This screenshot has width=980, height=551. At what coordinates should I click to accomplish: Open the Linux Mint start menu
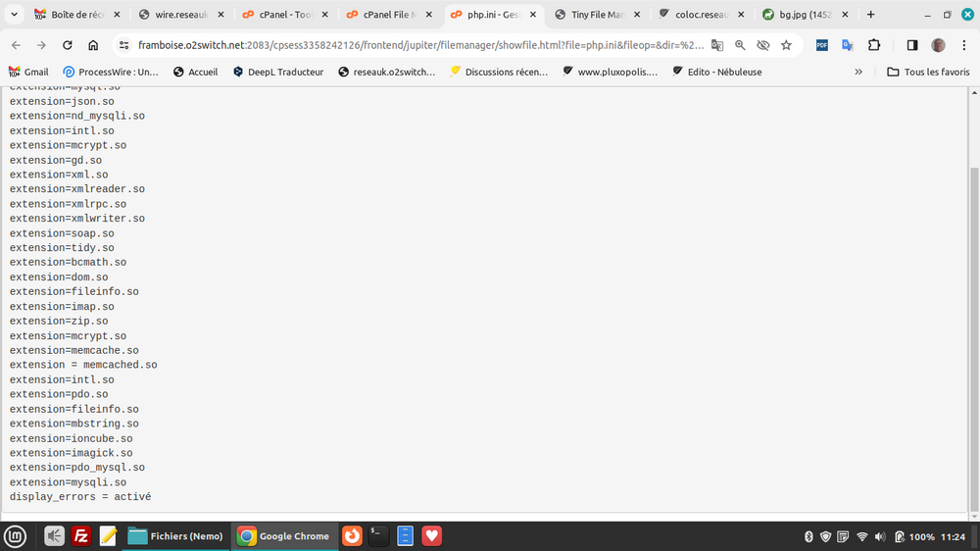pyautogui.click(x=15, y=536)
